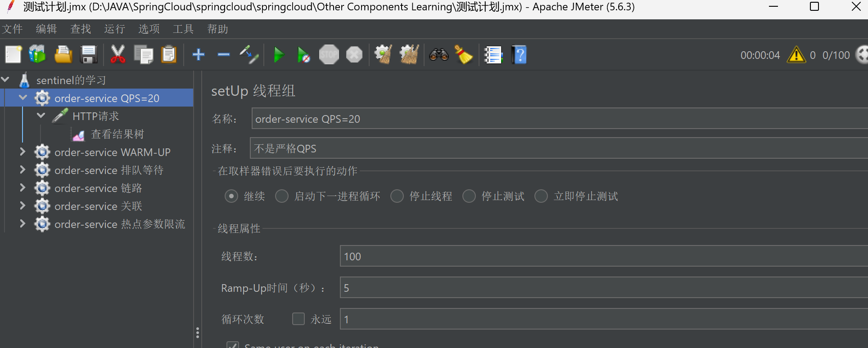The width and height of the screenshot is (868, 348).
Task: Open the 选项 menu
Action: click(149, 29)
